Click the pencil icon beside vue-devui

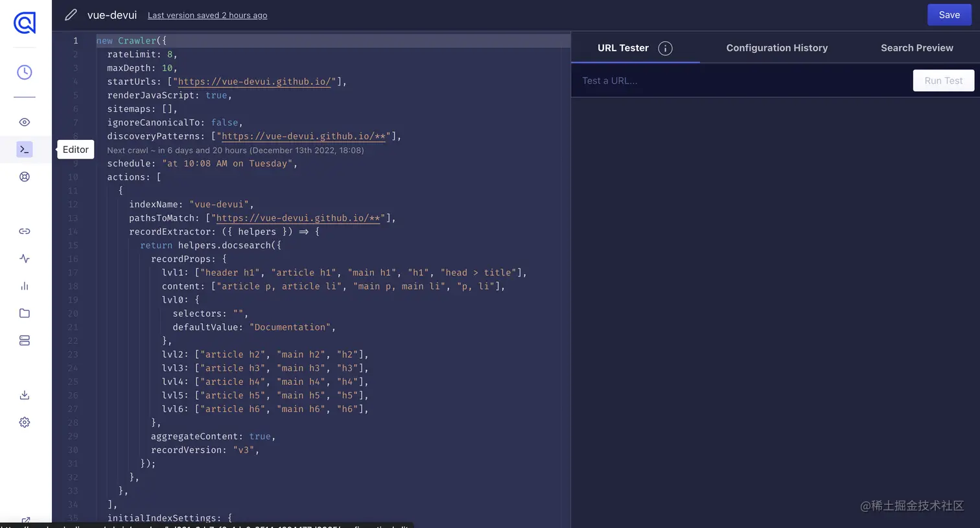[71, 15]
